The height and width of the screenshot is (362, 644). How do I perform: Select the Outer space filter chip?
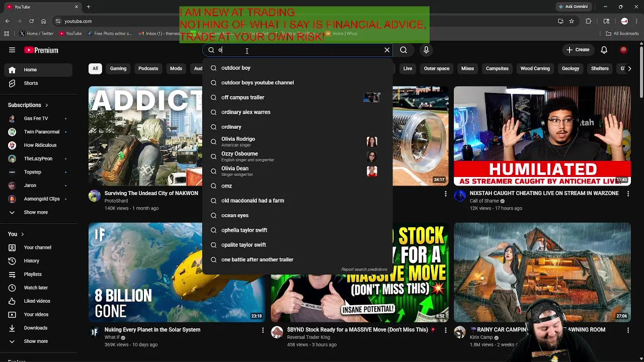coord(437,68)
